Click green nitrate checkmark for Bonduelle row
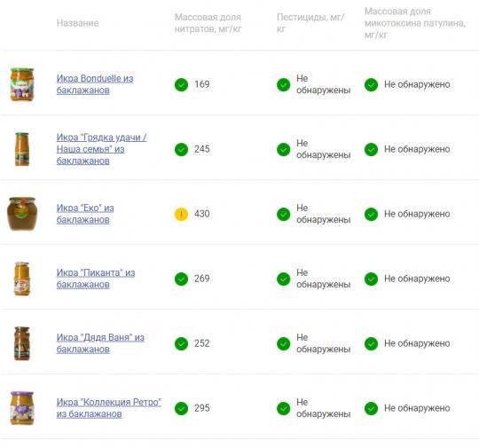The height and width of the screenshot is (448, 479). click(x=181, y=84)
